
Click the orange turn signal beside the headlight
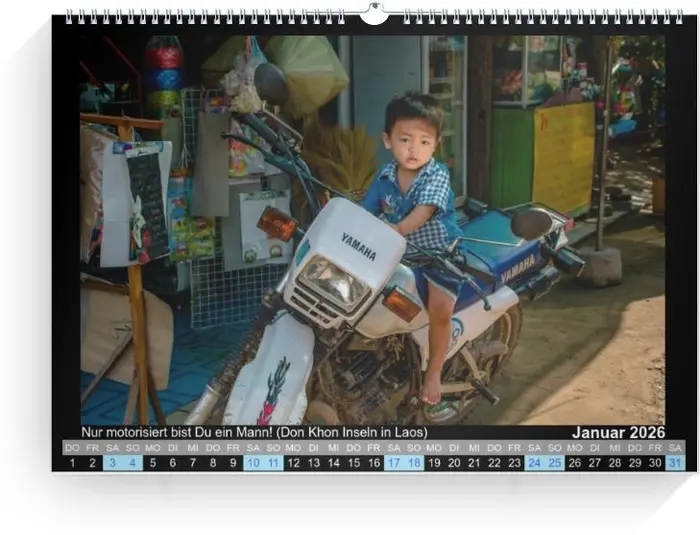276,223
